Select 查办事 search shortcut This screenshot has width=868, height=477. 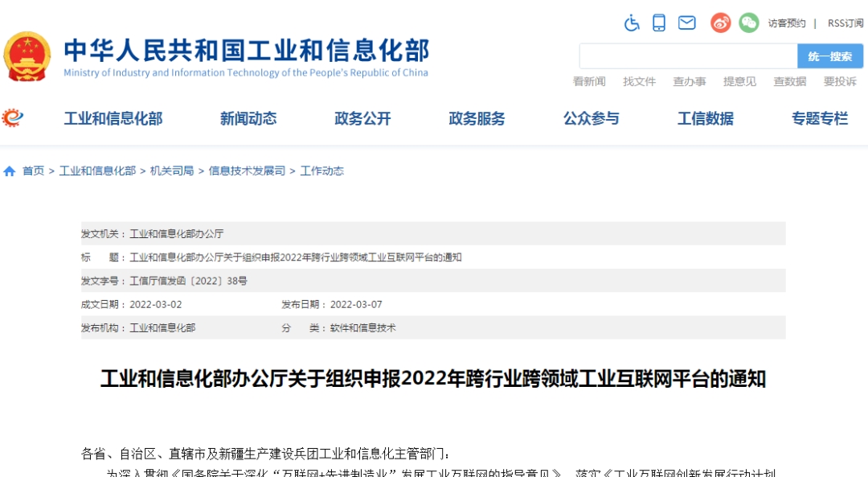click(x=690, y=82)
